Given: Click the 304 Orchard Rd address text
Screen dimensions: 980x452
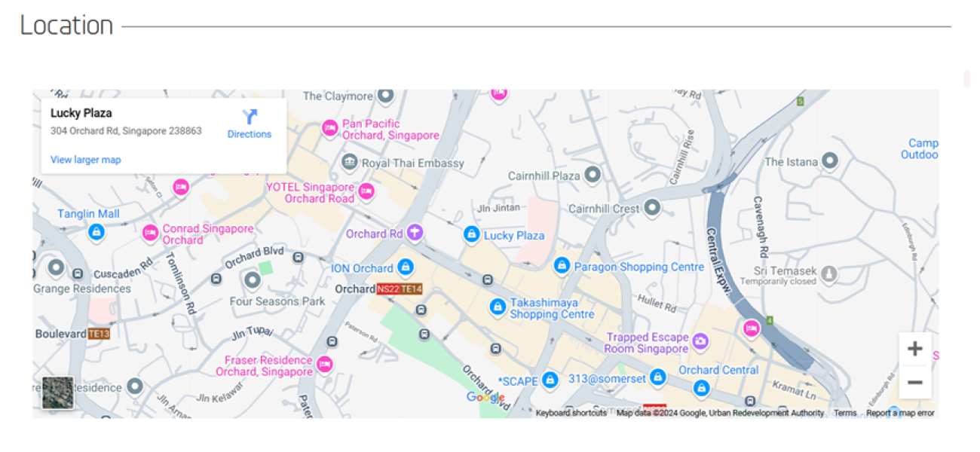Looking at the screenshot, I should click(126, 130).
